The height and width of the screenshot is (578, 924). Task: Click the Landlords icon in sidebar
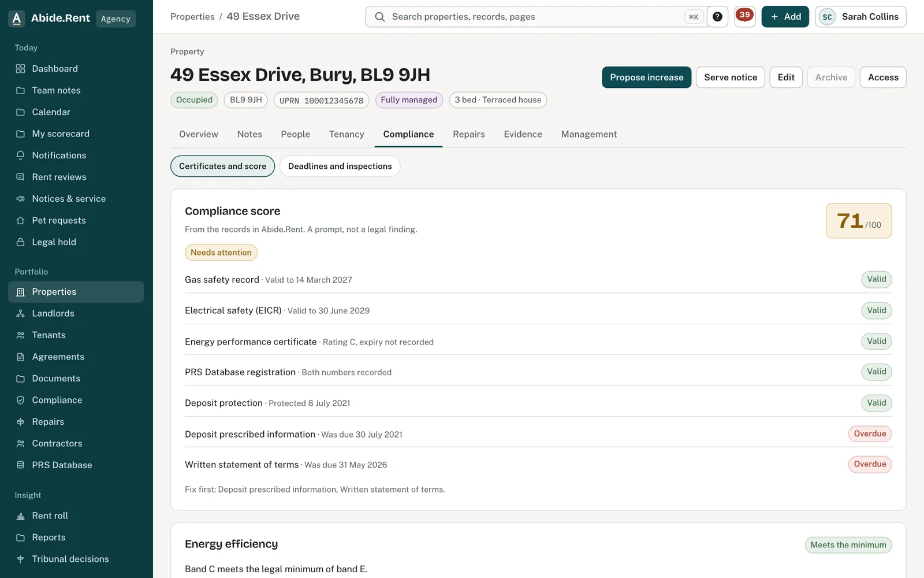[x=20, y=313]
